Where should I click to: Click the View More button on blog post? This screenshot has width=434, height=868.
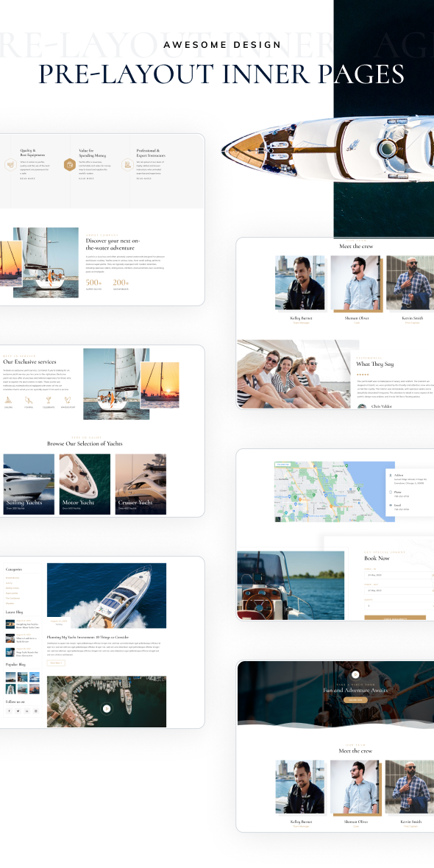[56, 663]
